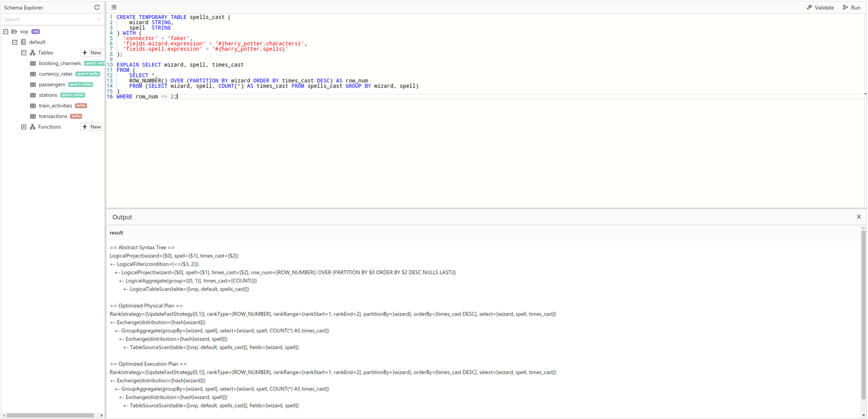Run the SQL query
Screen dimensions: 868x419
point(852,7)
